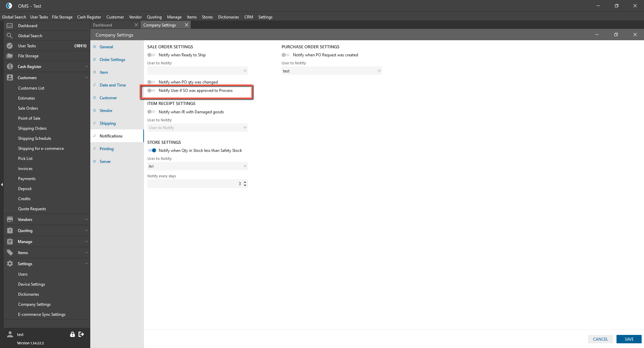Expand the Vendors sidebar section
Viewport: 644px width, 348px height.
pos(86,220)
